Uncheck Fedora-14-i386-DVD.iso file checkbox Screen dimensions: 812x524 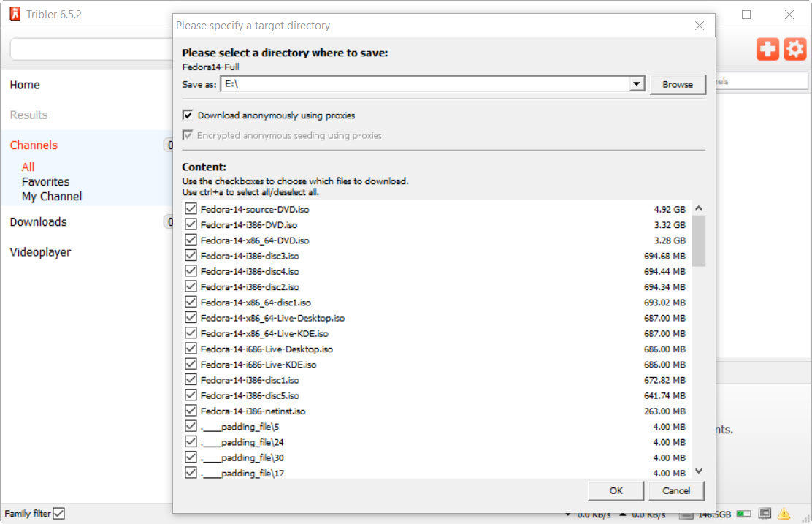point(191,224)
